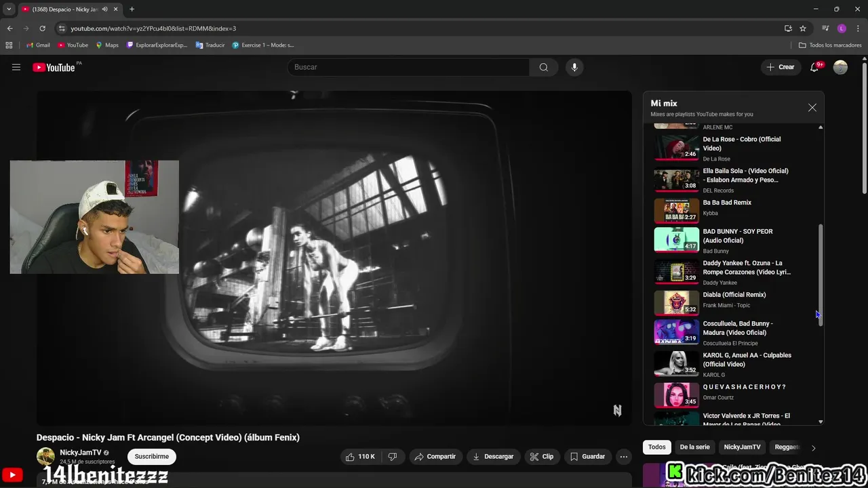
Task: Show more filter chips arrow
Action: tap(813, 447)
